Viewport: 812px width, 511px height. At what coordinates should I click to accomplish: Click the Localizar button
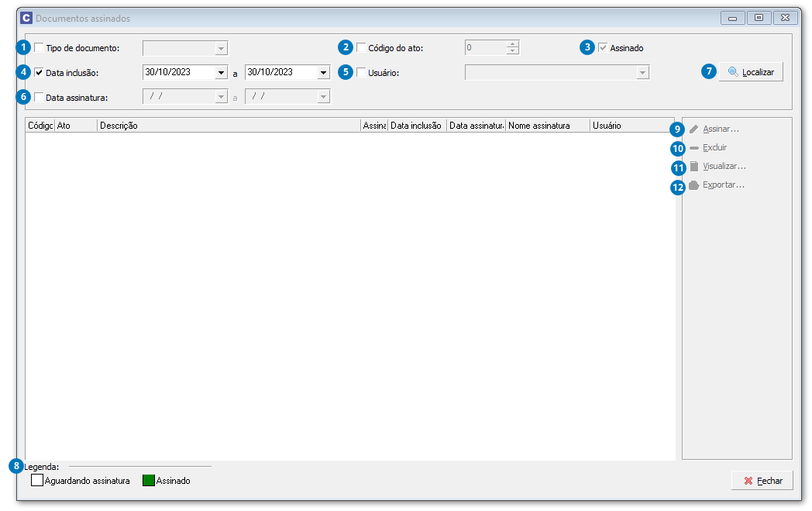[x=751, y=71]
